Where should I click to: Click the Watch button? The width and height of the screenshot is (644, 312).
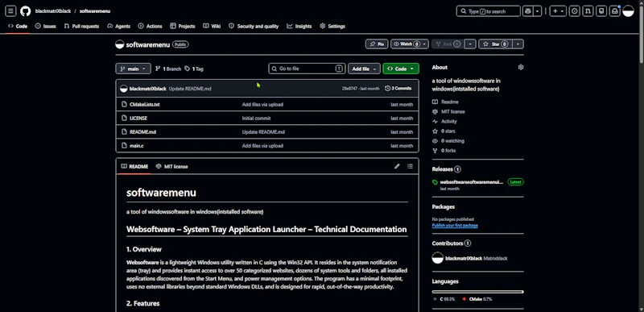click(410, 44)
